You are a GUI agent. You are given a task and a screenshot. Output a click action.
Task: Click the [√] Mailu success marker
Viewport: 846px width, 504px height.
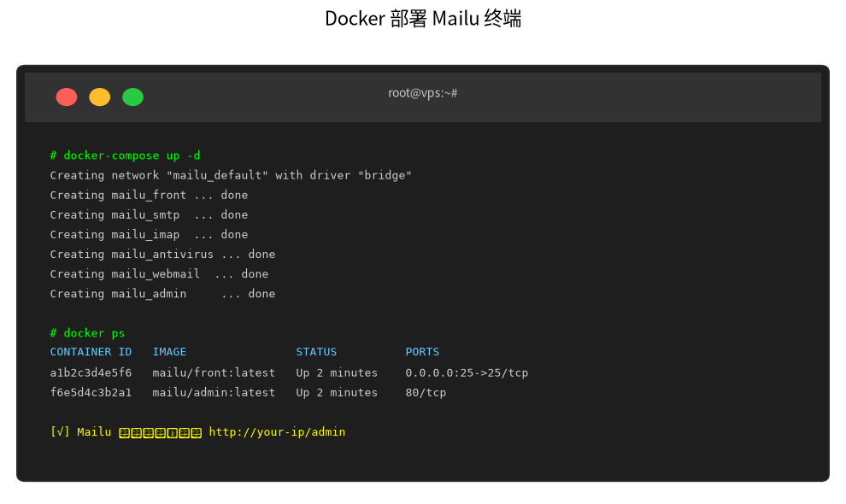(80, 431)
